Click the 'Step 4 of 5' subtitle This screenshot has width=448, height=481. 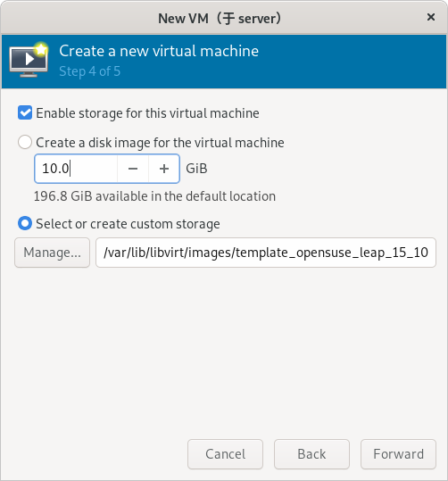tap(89, 71)
